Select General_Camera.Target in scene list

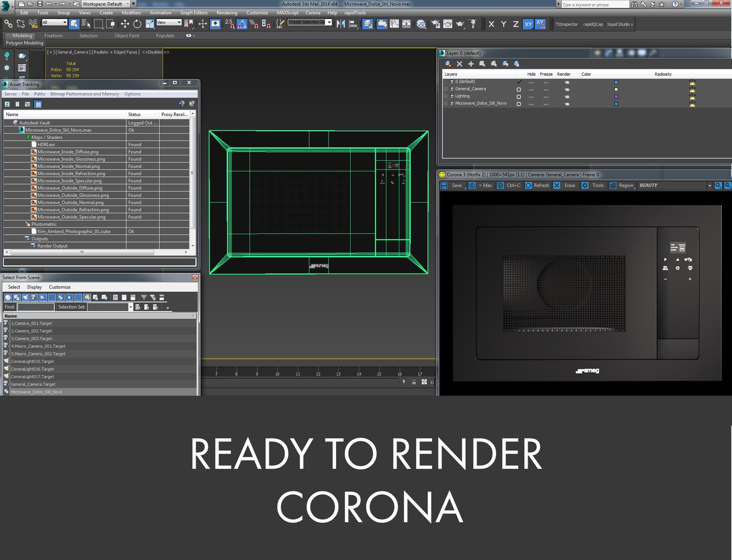(100, 384)
